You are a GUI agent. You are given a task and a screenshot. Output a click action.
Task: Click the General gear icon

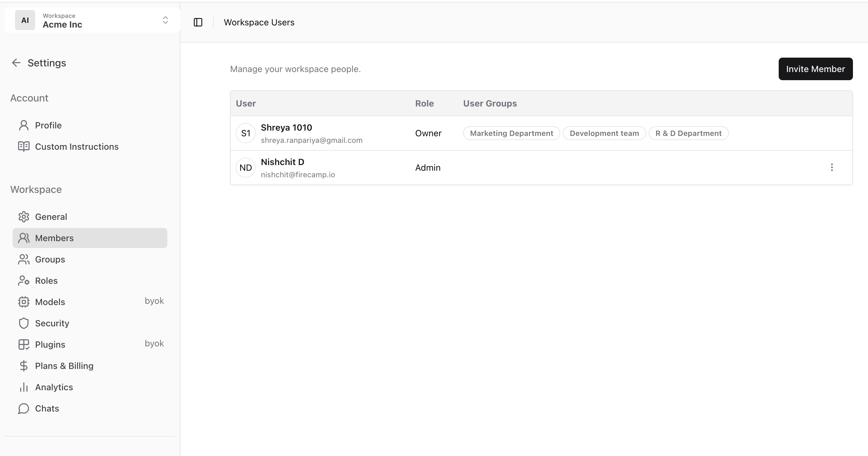pyautogui.click(x=24, y=216)
